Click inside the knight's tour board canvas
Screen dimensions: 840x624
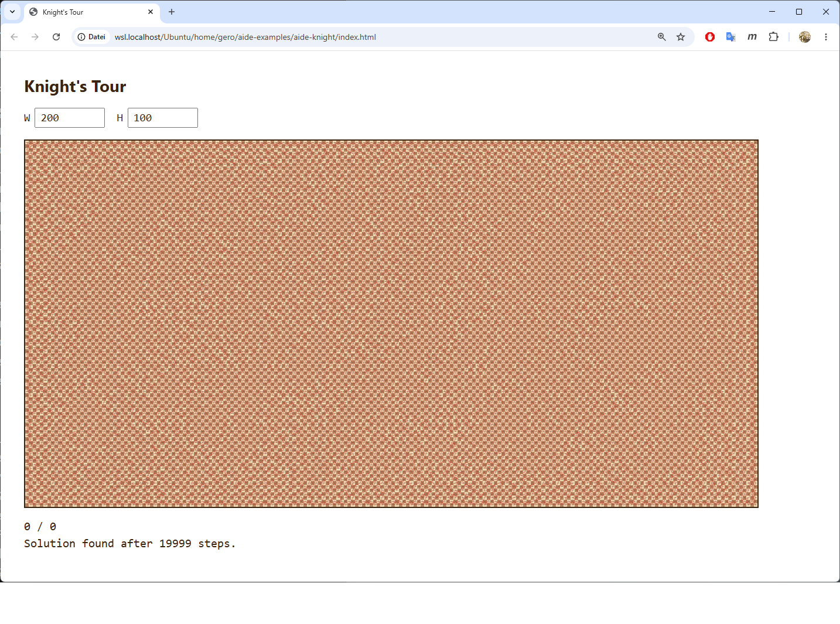click(391, 323)
